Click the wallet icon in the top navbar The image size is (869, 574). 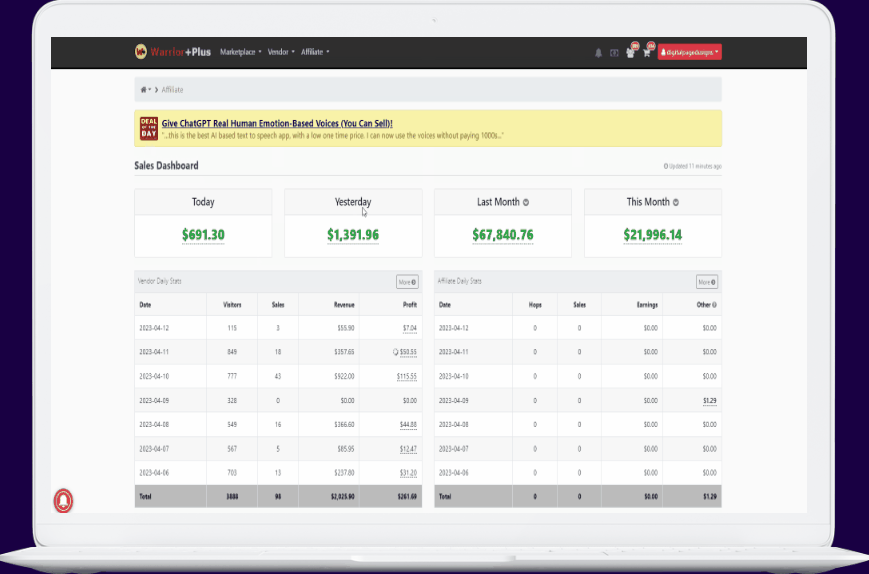point(614,53)
